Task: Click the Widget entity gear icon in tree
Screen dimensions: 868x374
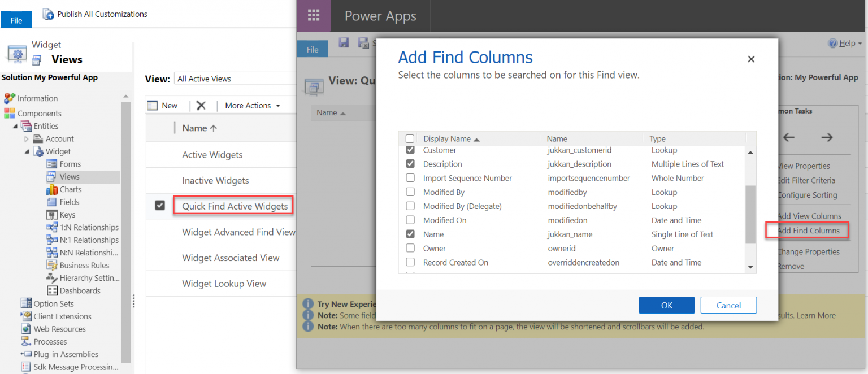Action: tap(38, 151)
